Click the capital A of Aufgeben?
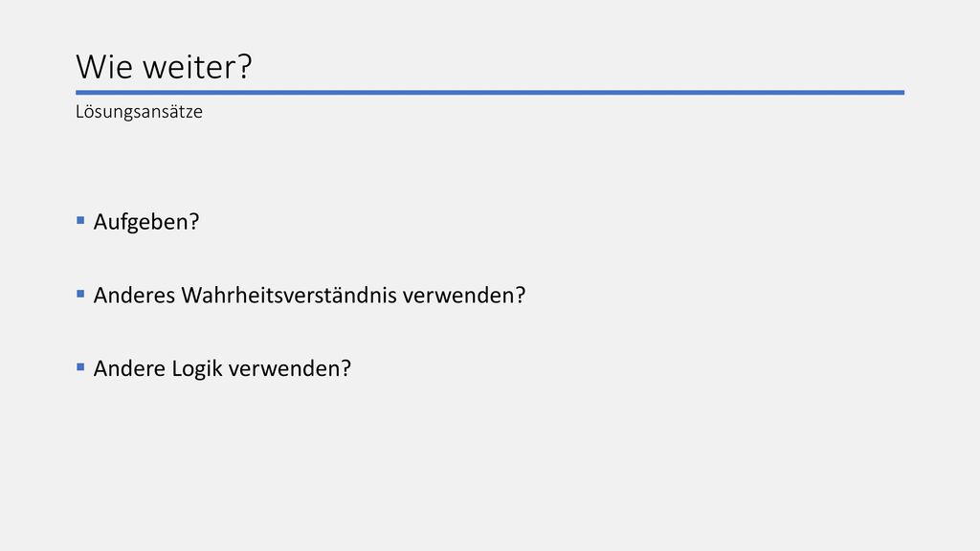 click(x=100, y=222)
